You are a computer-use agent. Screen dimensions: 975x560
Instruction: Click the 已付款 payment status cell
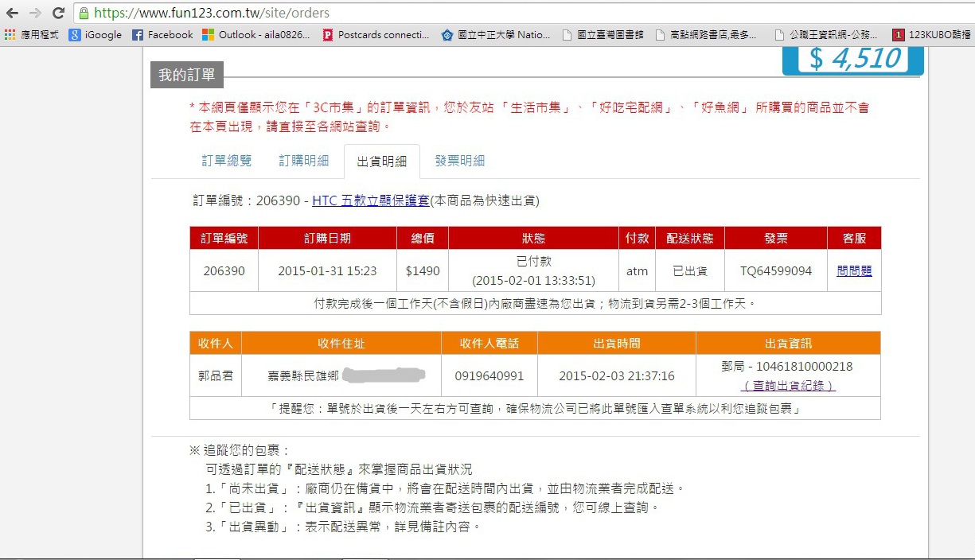pyautogui.click(x=534, y=270)
